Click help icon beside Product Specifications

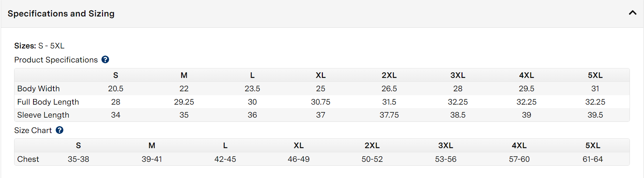pos(105,60)
